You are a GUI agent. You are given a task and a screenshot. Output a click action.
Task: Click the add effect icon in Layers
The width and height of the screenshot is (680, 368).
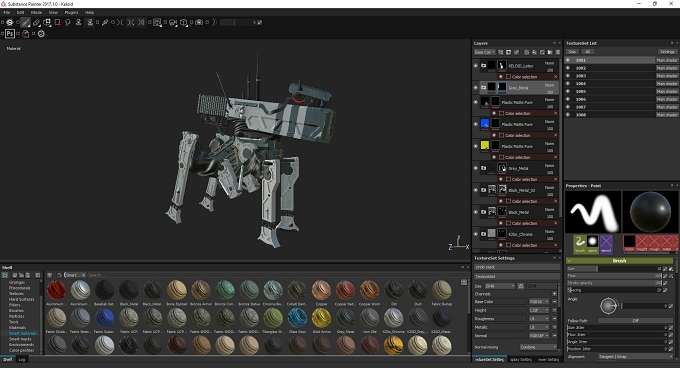click(x=500, y=52)
